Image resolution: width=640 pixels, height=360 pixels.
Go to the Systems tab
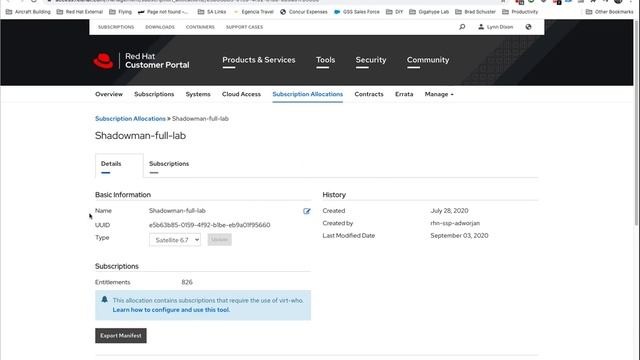click(198, 94)
